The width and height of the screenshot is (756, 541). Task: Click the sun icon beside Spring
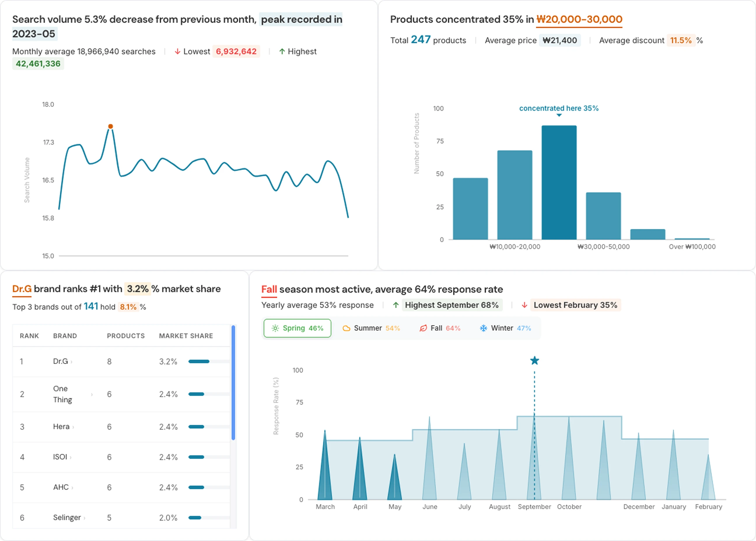pos(275,328)
